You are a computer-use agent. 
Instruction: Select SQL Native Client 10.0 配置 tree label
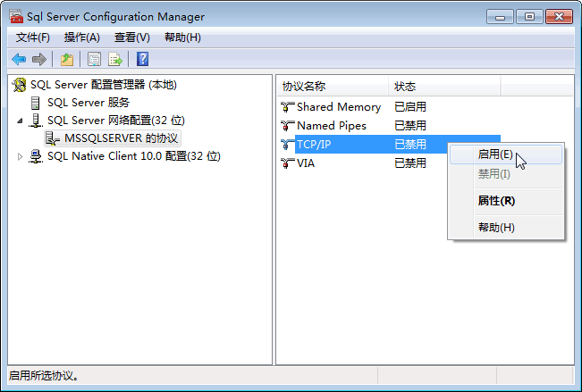133,156
